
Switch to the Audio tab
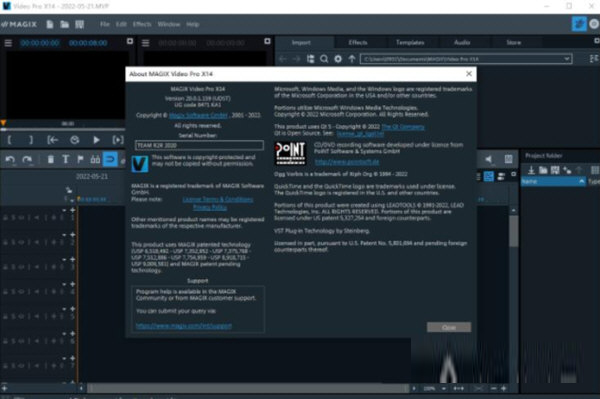click(x=462, y=42)
